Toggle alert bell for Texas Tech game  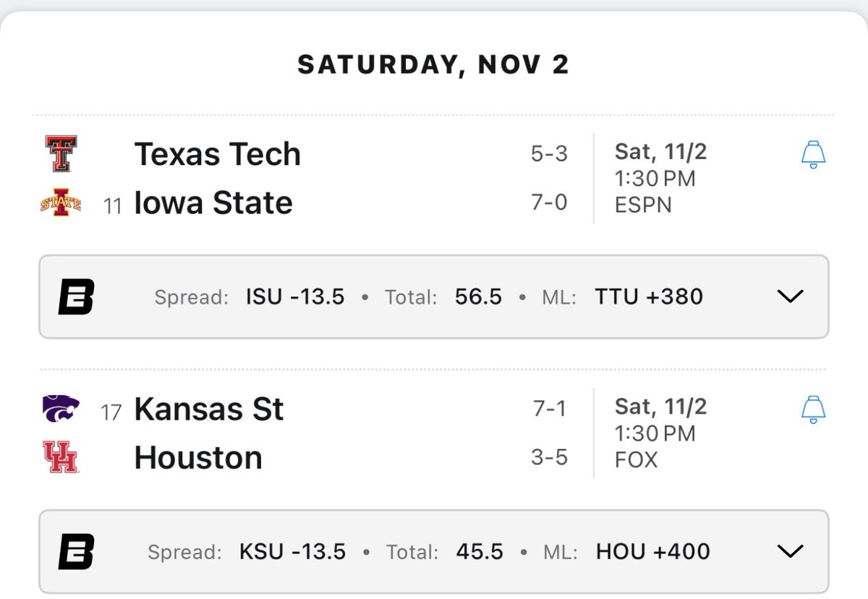pyautogui.click(x=814, y=155)
